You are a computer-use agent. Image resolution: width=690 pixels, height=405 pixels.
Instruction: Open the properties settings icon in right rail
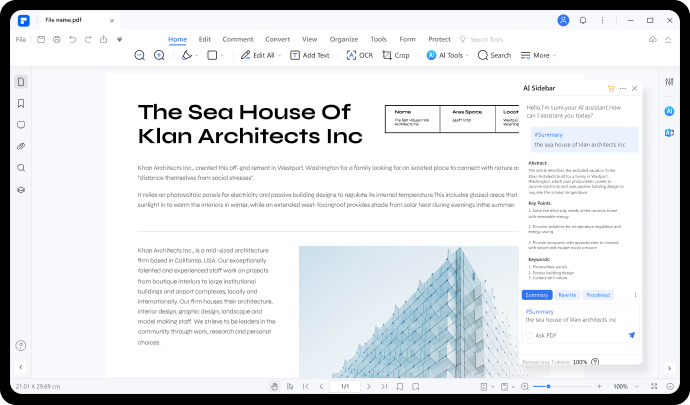669,82
